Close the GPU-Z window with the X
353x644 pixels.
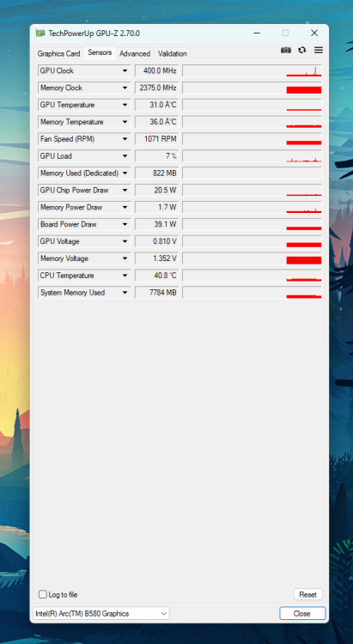pos(314,33)
